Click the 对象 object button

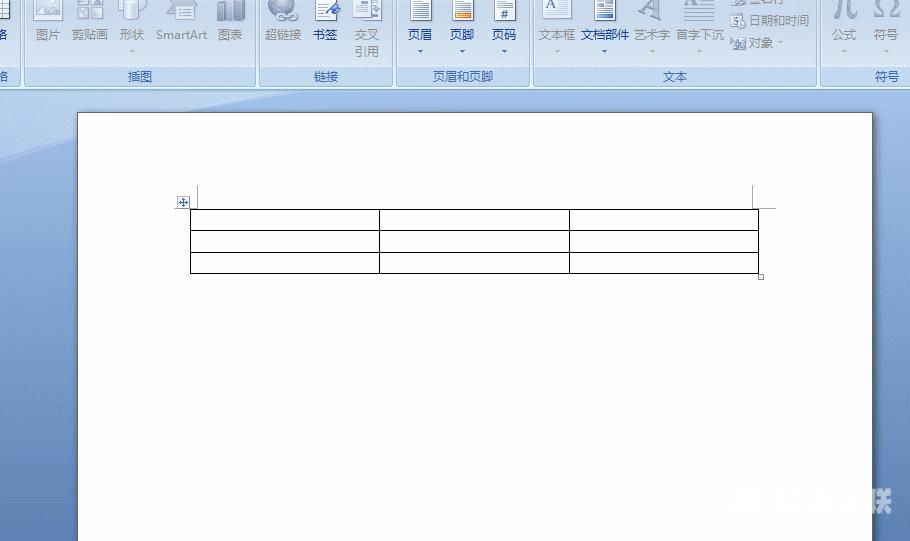coord(759,43)
